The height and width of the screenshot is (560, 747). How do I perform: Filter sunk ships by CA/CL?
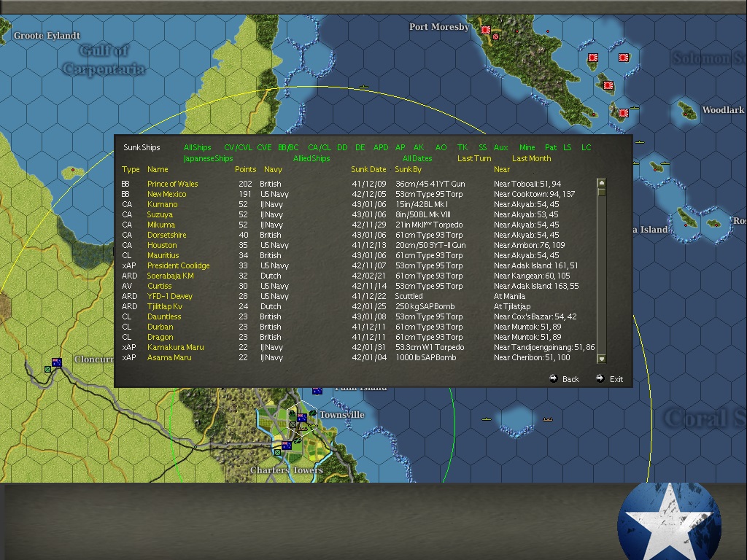320,147
